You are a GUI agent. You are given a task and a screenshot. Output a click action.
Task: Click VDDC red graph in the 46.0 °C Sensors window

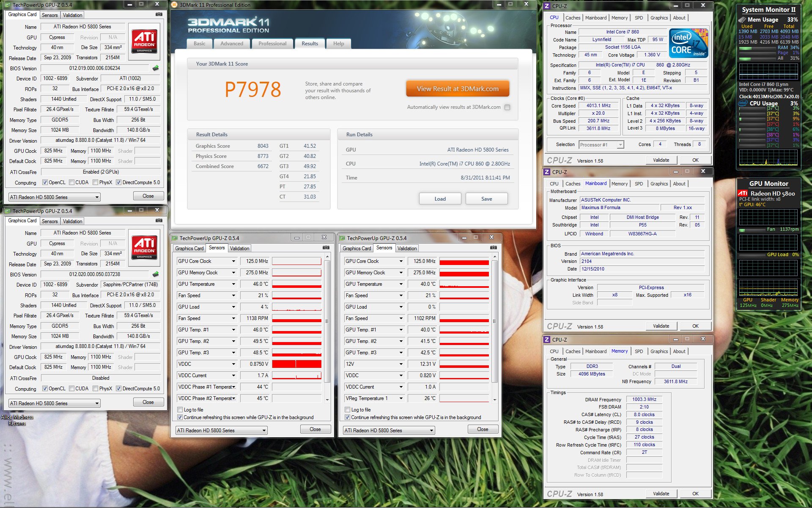pos(297,364)
